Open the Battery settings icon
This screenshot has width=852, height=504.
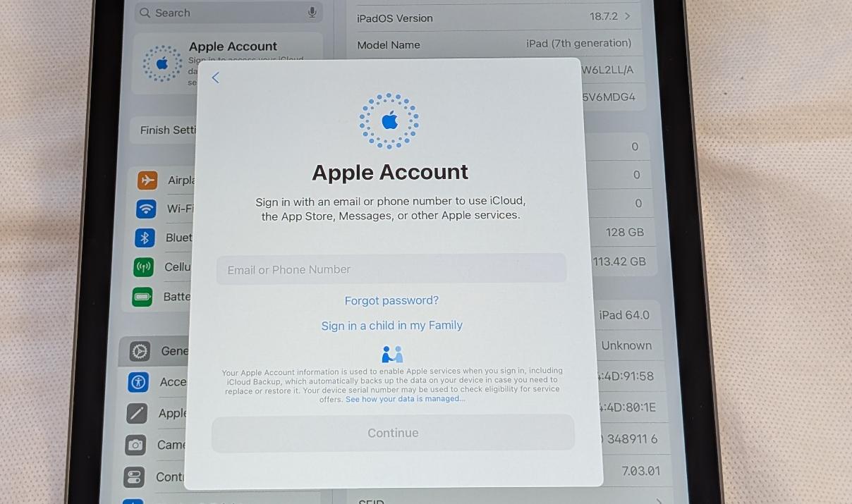[x=142, y=297]
